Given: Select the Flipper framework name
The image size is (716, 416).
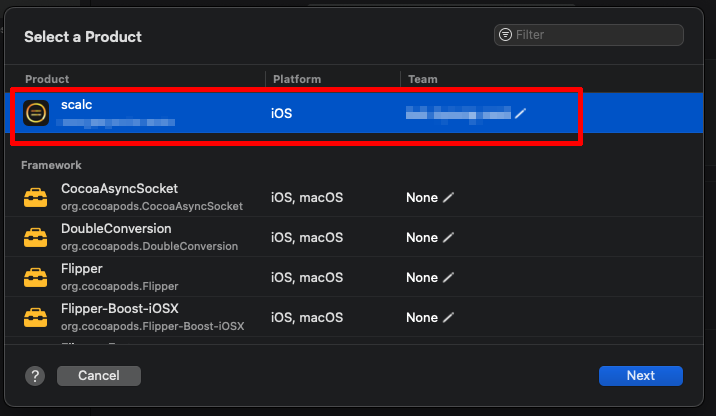Looking at the screenshot, I should click(81, 269).
